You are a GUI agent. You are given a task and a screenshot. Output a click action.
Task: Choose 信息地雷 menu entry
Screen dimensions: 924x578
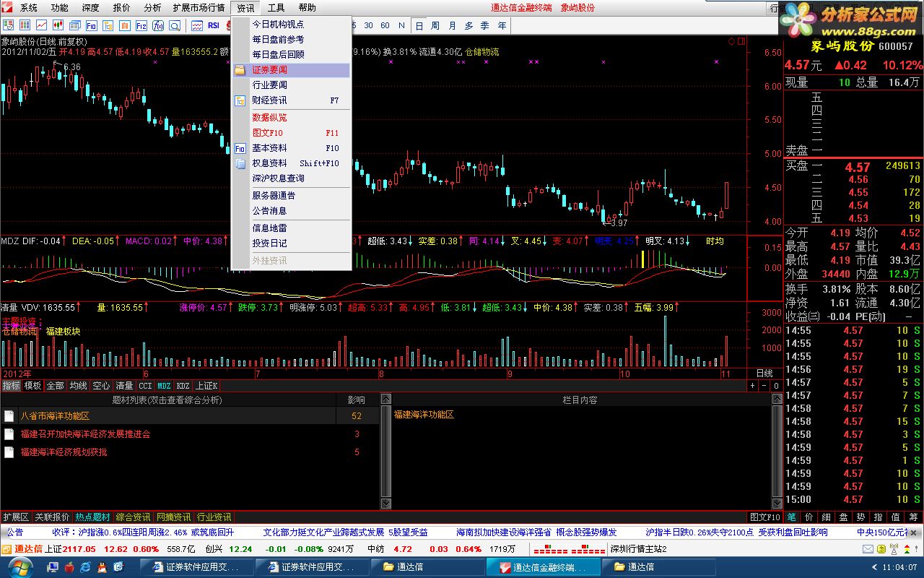point(291,228)
